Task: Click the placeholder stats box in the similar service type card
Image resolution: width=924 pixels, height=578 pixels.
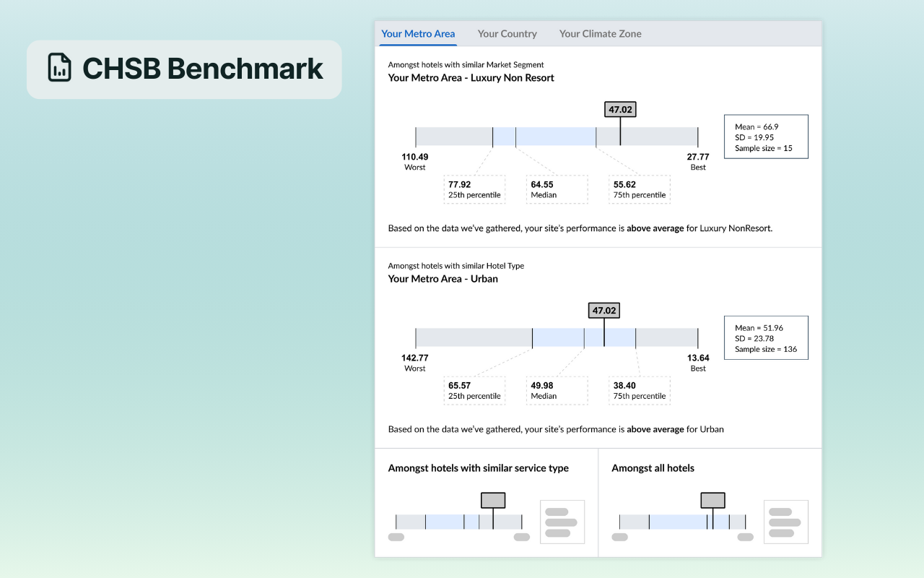Action: 562,522
